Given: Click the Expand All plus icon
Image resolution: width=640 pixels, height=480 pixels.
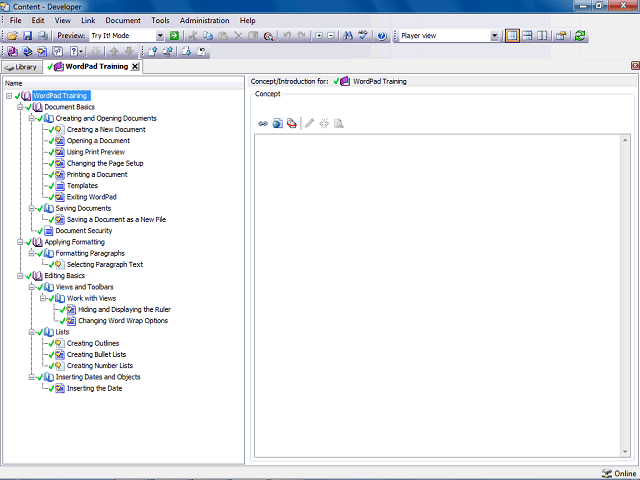Looking at the screenshot, I should coord(319,36).
